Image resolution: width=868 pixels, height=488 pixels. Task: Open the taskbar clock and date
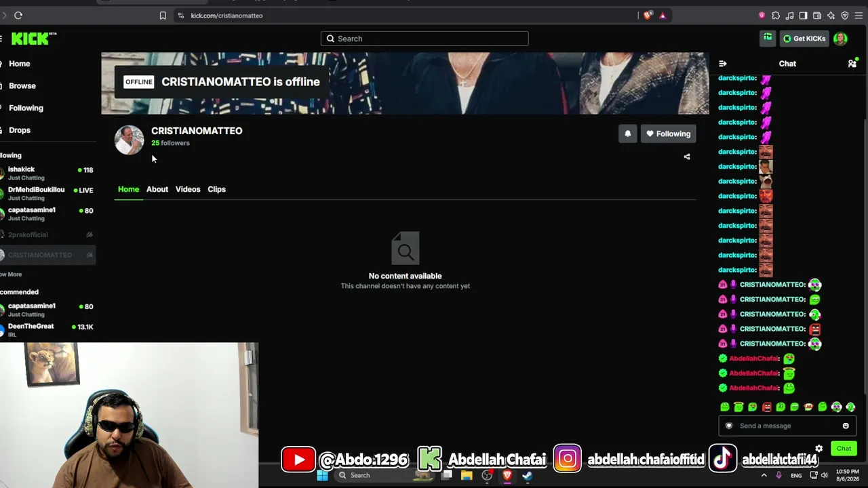(x=848, y=475)
